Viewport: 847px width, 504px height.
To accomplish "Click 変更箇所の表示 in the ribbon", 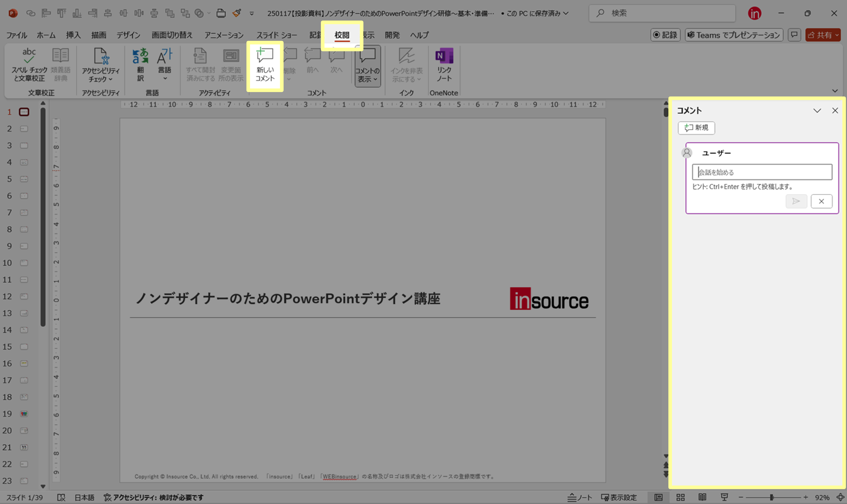I will [231, 65].
